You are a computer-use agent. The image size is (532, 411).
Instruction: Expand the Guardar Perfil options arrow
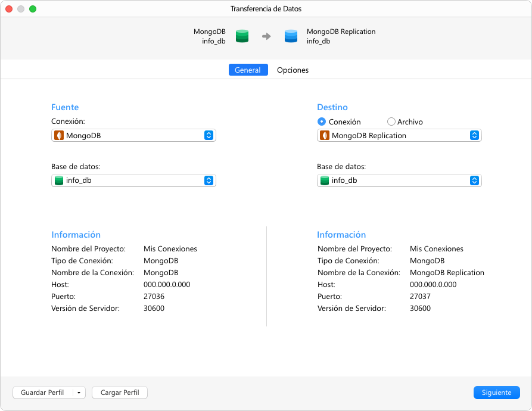coord(78,393)
